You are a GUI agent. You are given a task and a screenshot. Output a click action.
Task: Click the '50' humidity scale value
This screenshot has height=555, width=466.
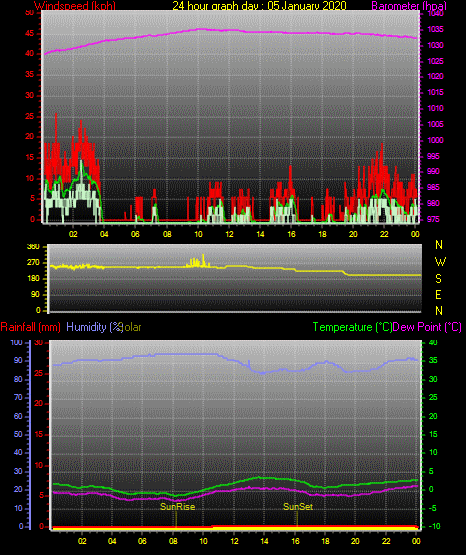[18, 434]
